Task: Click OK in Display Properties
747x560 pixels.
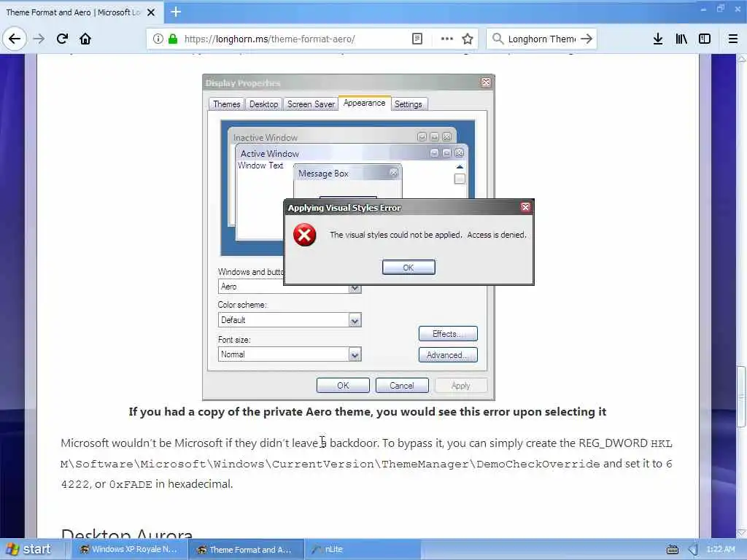Action: (343, 386)
